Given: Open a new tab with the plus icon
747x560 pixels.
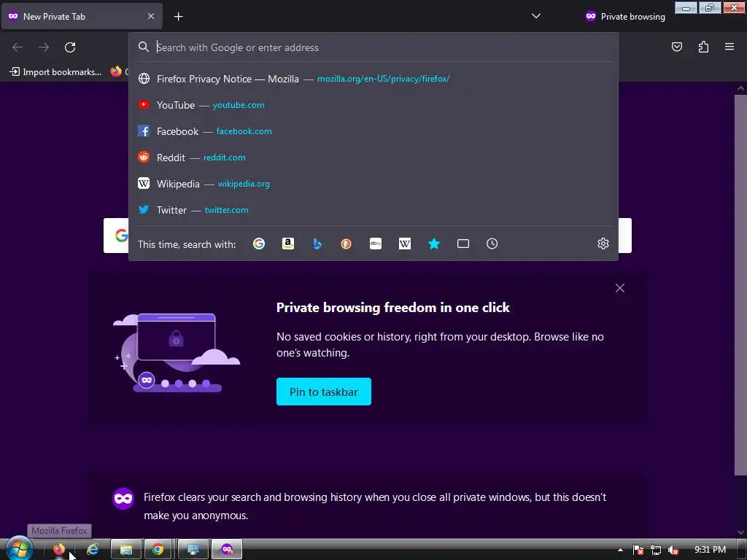Looking at the screenshot, I should coord(178,17).
